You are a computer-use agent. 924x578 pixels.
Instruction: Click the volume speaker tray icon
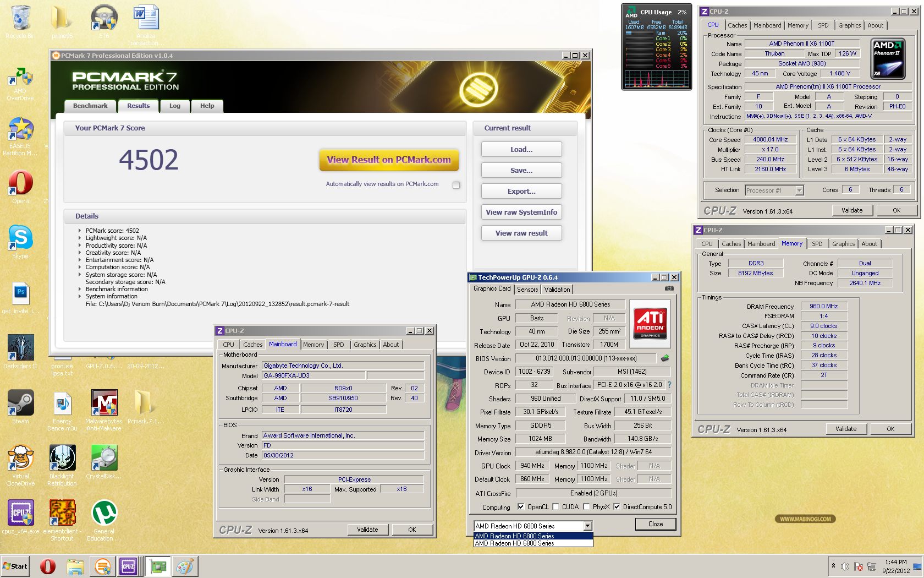pos(845,566)
